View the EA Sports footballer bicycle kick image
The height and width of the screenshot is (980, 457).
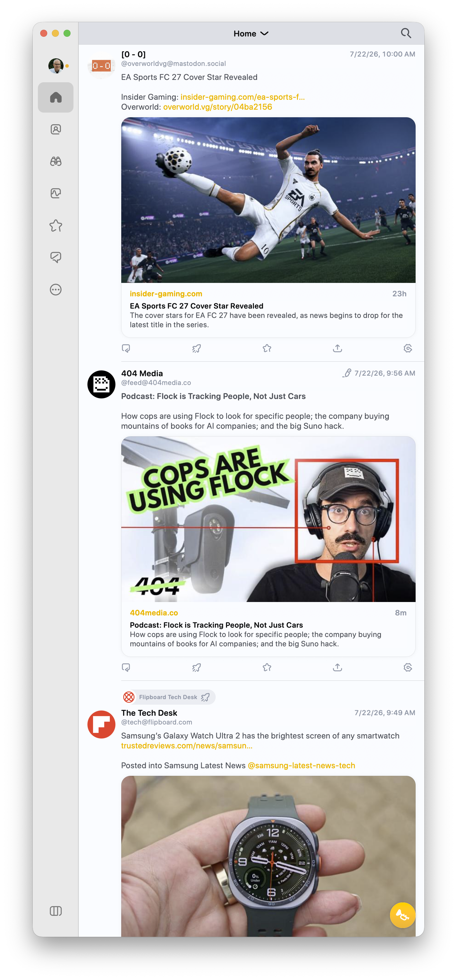coord(268,200)
